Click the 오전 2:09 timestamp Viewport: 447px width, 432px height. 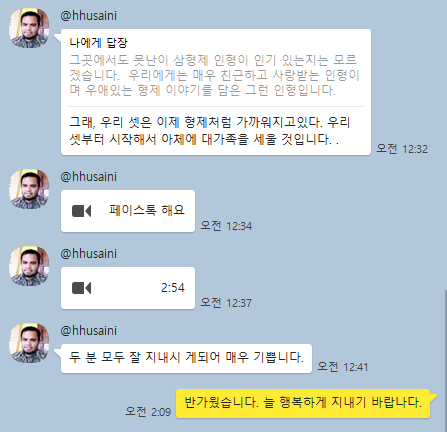pos(148,412)
